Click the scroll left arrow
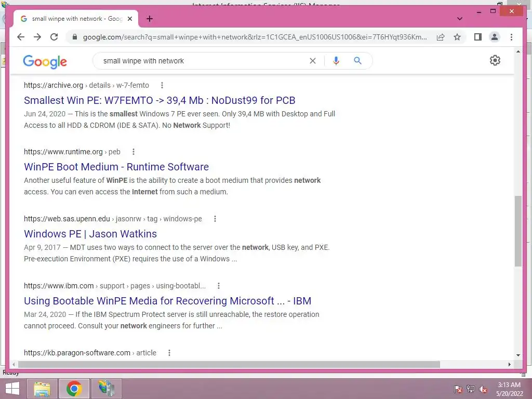532x399 pixels. coord(14,364)
